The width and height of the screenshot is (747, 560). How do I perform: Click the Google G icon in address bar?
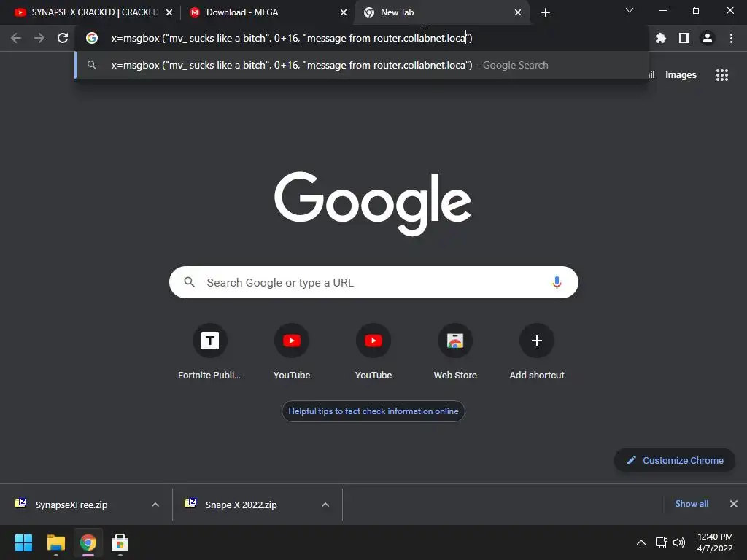point(92,38)
